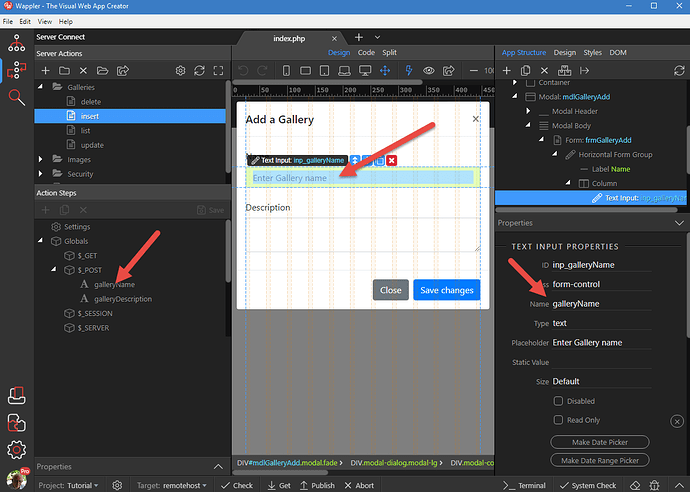Switch to Code view tab

[366, 52]
